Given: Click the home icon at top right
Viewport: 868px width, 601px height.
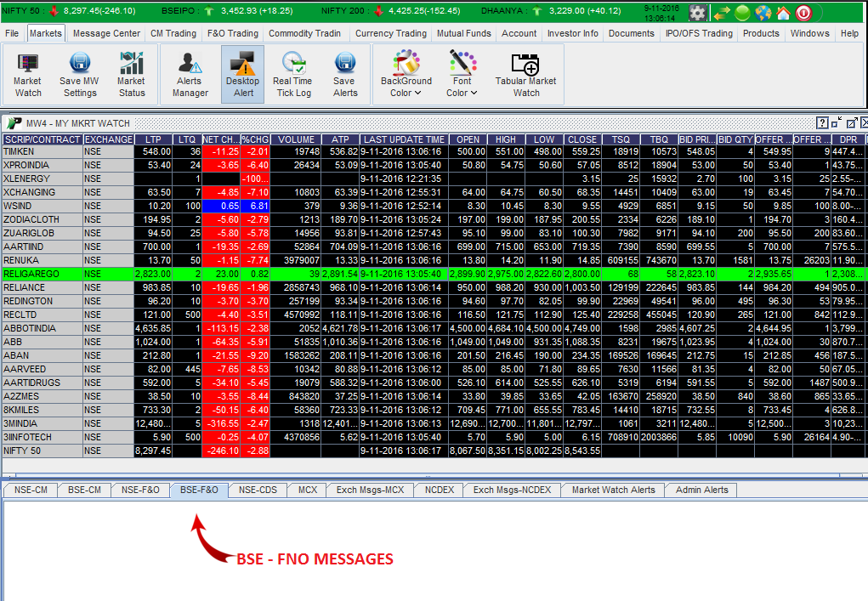Looking at the screenshot, I should [x=782, y=12].
